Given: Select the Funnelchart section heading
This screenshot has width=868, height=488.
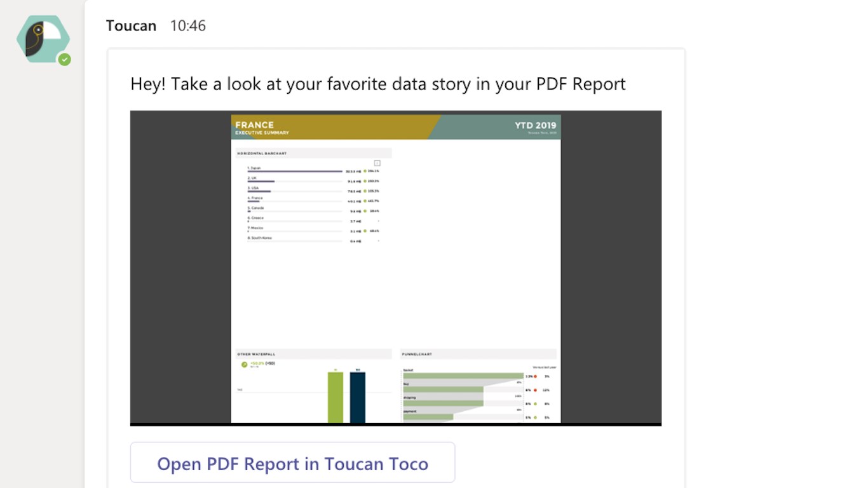Looking at the screenshot, I should pos(417,354).
